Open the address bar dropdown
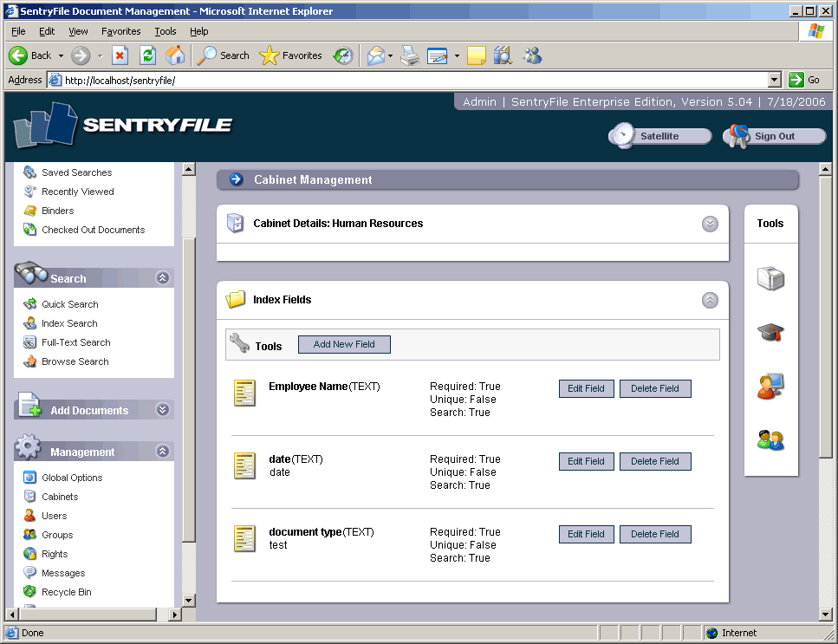838x644 pixels. coord(775,80)
